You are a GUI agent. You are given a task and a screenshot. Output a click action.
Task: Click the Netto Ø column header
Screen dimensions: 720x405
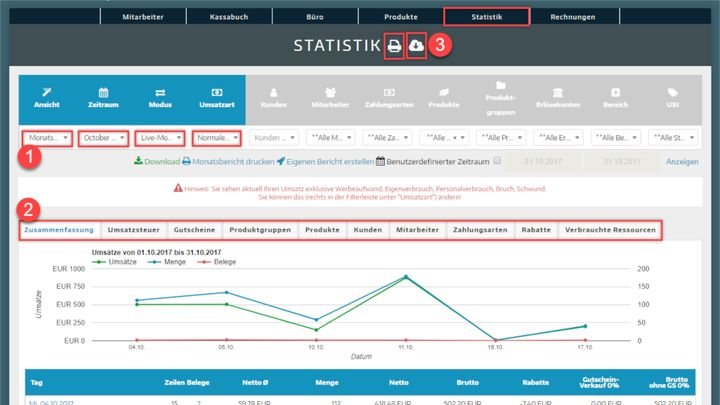255,382
